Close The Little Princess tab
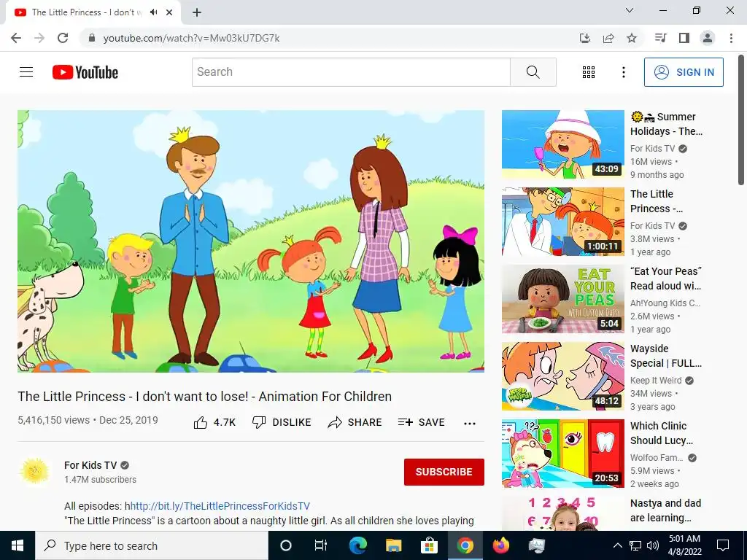Image resolution: width=747 pixels, height=560 pixels. click(x=169, y=12)
